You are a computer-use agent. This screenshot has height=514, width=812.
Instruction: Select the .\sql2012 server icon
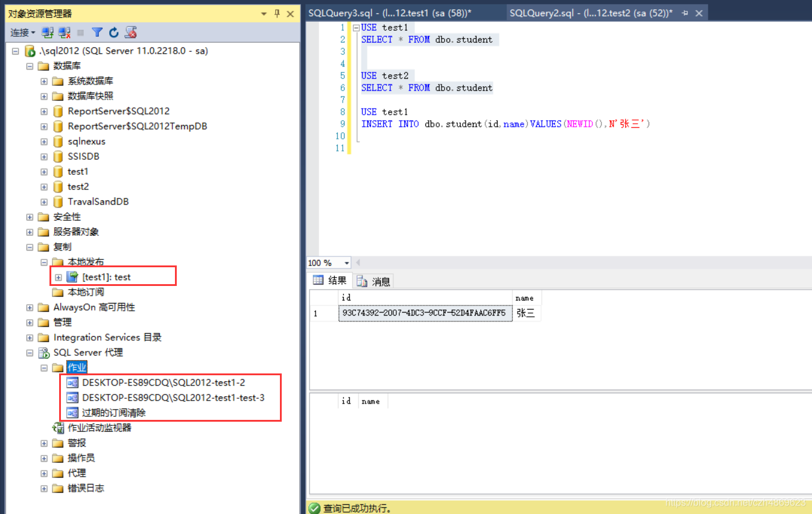click(30, 51)
